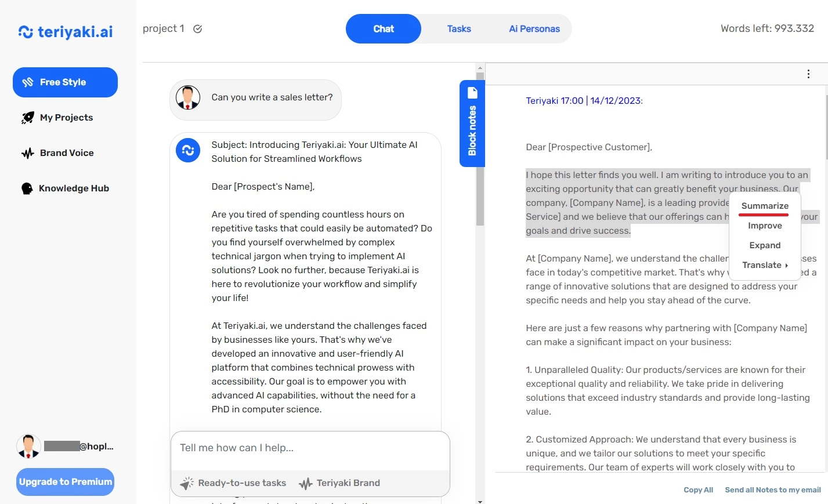This screenshot has height=504, width=828.
Task: Click the Block notes document icon
Action: (x=472, y=93)
